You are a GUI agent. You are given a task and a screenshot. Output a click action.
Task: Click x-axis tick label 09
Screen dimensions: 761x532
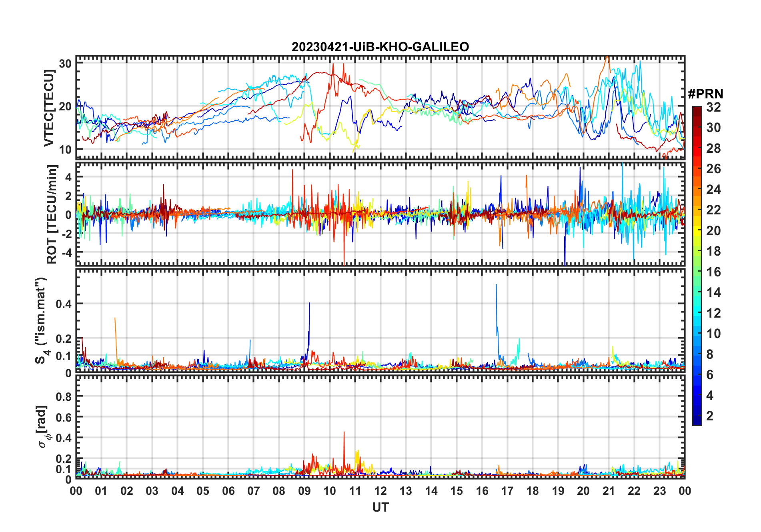(x=304, y=491)
